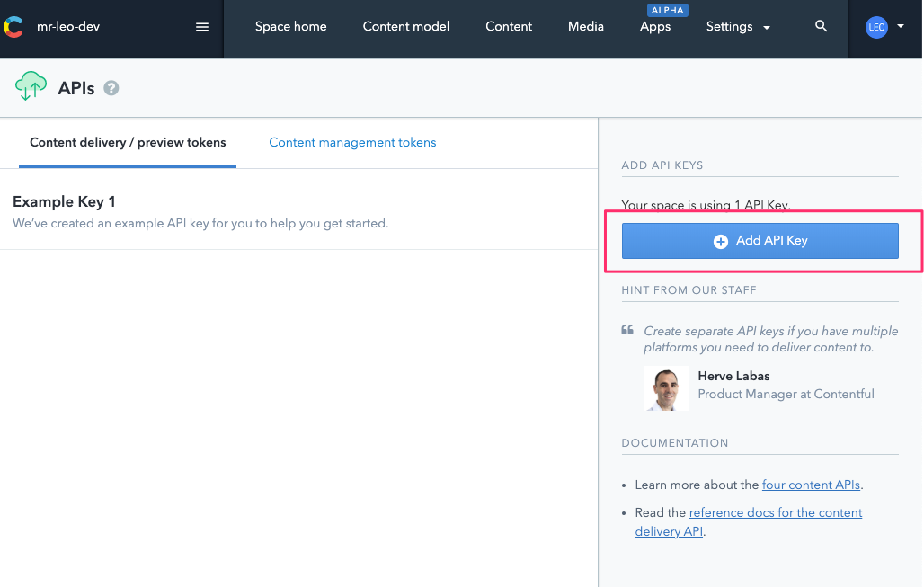Screen dimensions: 924x587
Task: Open the Content model page
Action: click(405, 27)
